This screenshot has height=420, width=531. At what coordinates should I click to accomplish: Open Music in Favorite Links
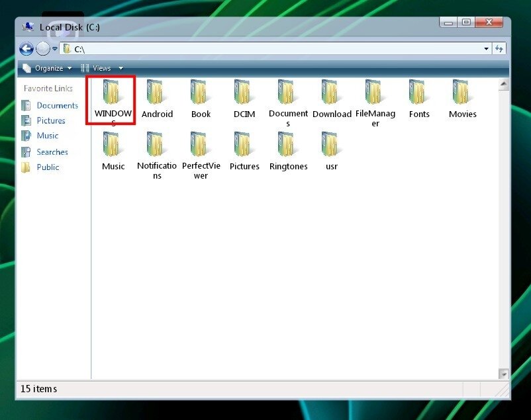tap(40, 136)
